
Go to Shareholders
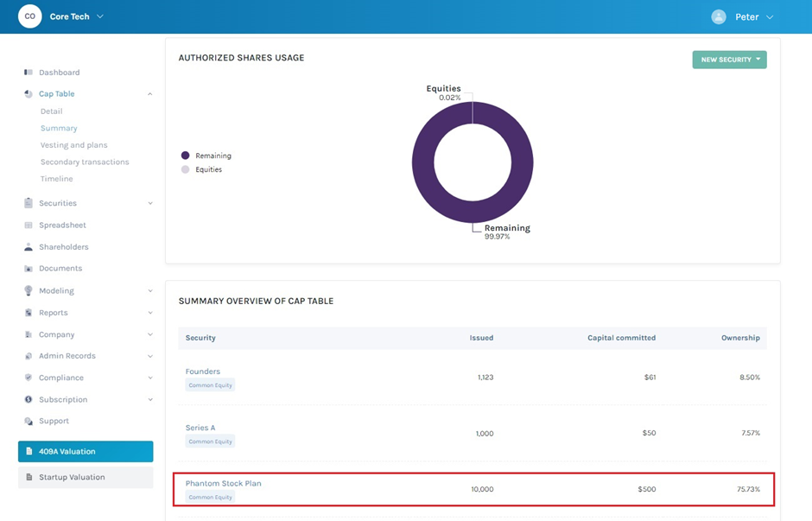pos(64,247)
